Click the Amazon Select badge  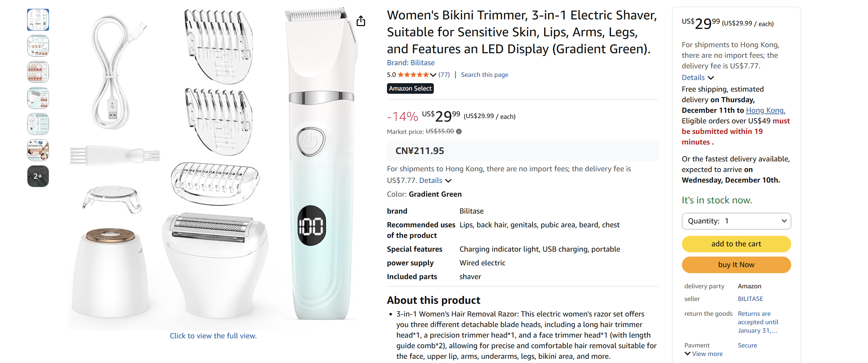click(410, 88)
